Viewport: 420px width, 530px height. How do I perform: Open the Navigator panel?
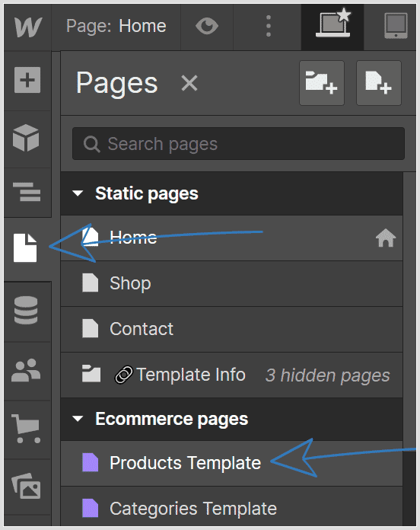[27, 192]
